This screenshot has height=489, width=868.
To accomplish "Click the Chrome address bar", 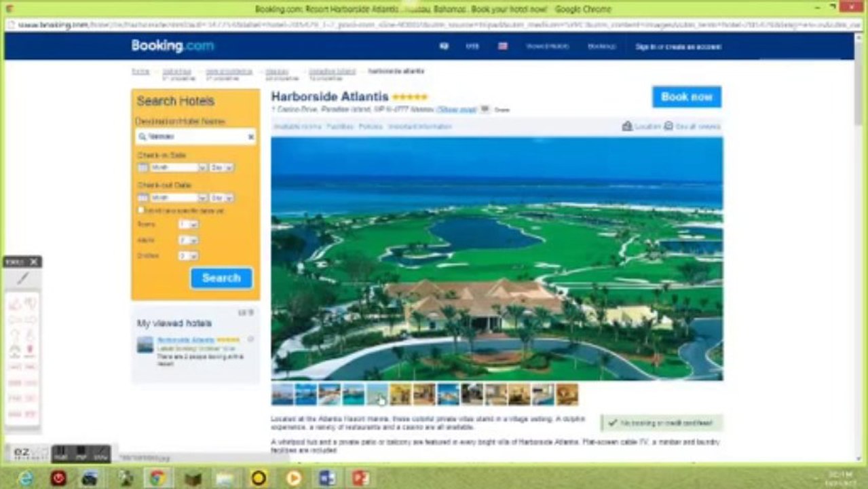I will click(x=434, y=24).
